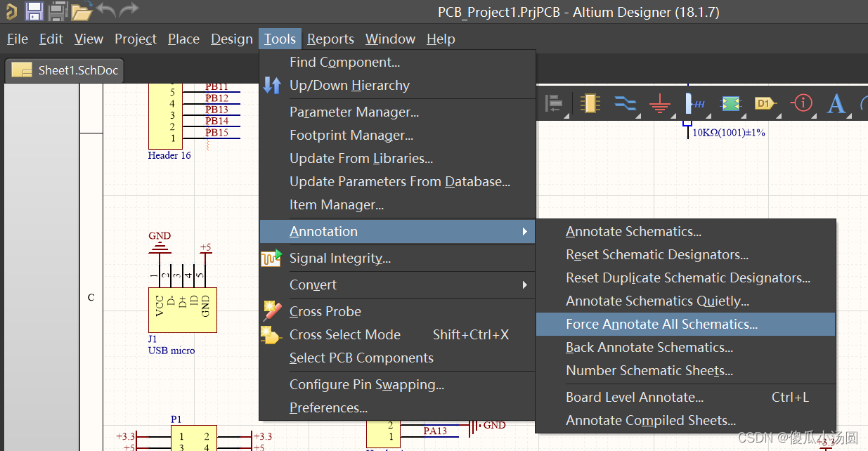Select the Place Part chip icon
This screenshot has height=451, width=868.
click(x=590, y=103)
